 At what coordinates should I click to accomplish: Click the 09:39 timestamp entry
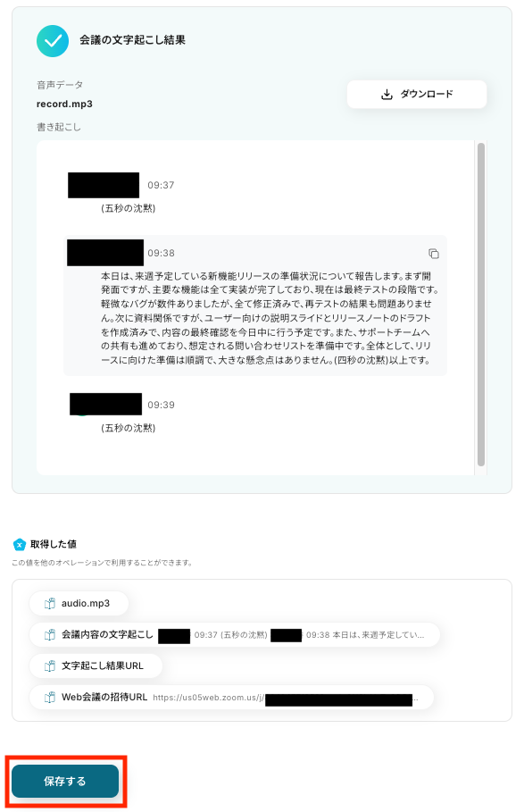(161, 405)
